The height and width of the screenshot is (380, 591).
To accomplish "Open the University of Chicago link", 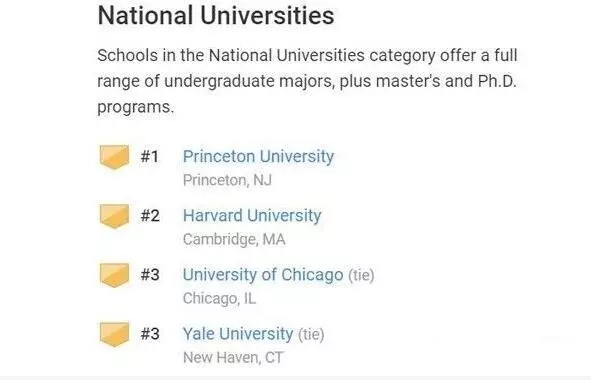I will pyautogui.click(x=263, y=275).
